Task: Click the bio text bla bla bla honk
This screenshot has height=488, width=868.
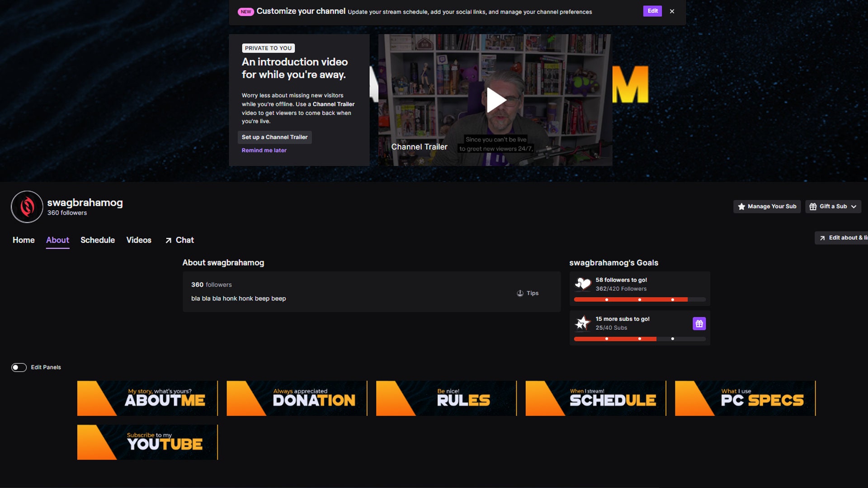Action: tap(238, 299)
